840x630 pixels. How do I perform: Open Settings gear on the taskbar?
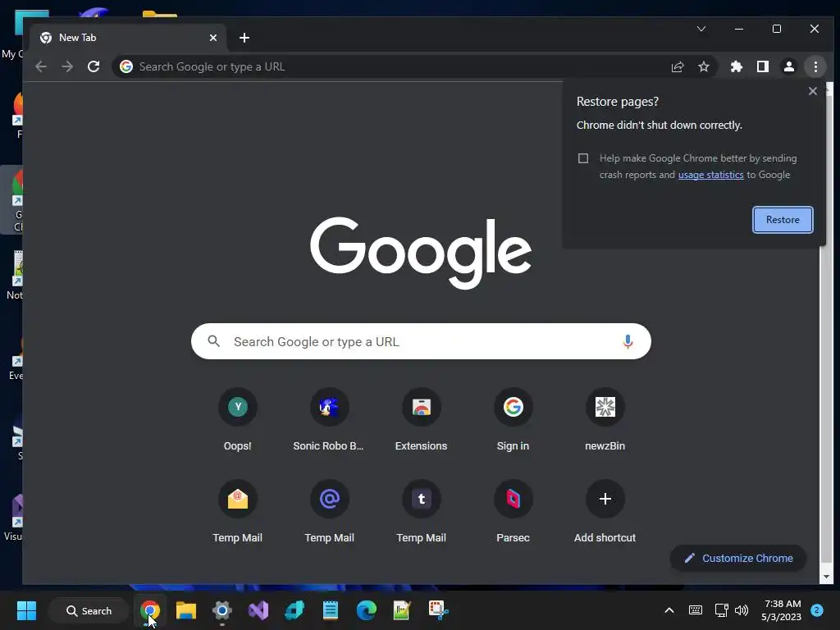coord(221,610)
